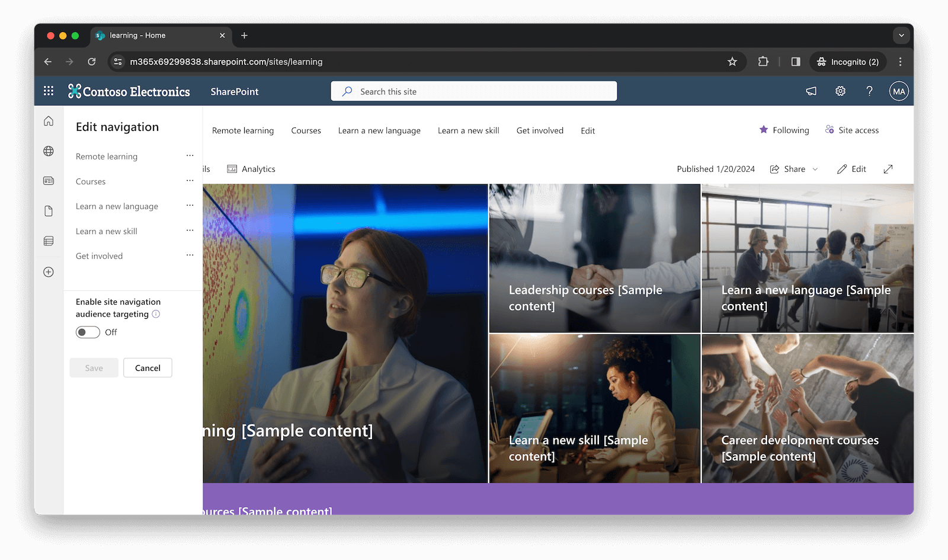Click the News icon in the left sidebar
The height and width of the screenshot is (560, 948).
tap(48, 181)
